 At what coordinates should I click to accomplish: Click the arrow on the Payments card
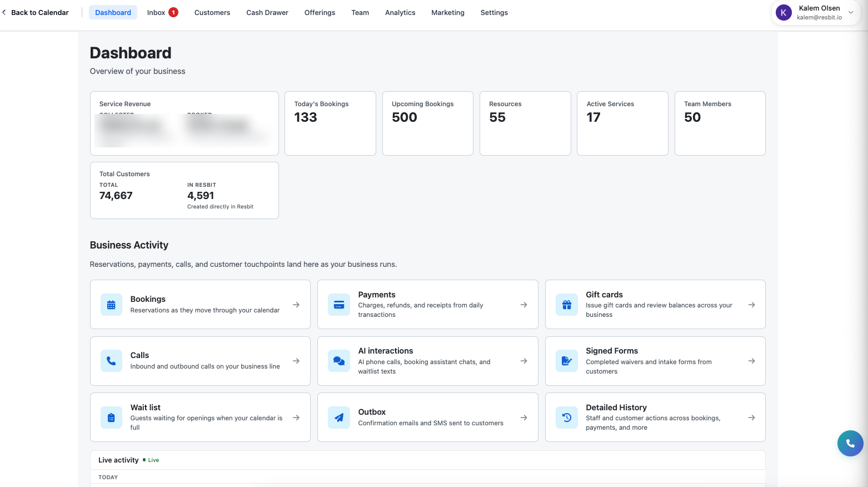coord(524,305)
